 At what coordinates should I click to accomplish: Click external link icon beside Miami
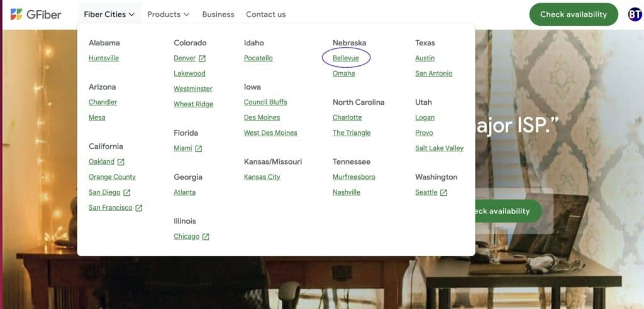[198, 149]
